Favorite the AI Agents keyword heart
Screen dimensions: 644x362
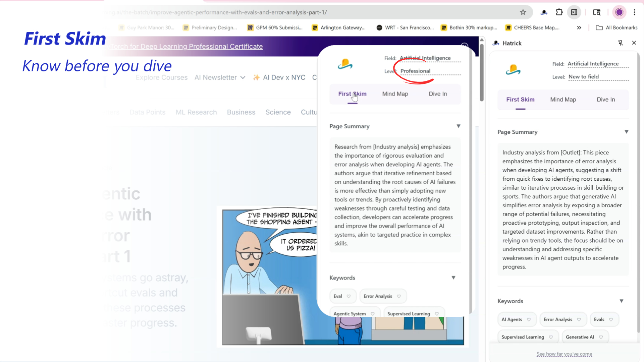[529, 319]
